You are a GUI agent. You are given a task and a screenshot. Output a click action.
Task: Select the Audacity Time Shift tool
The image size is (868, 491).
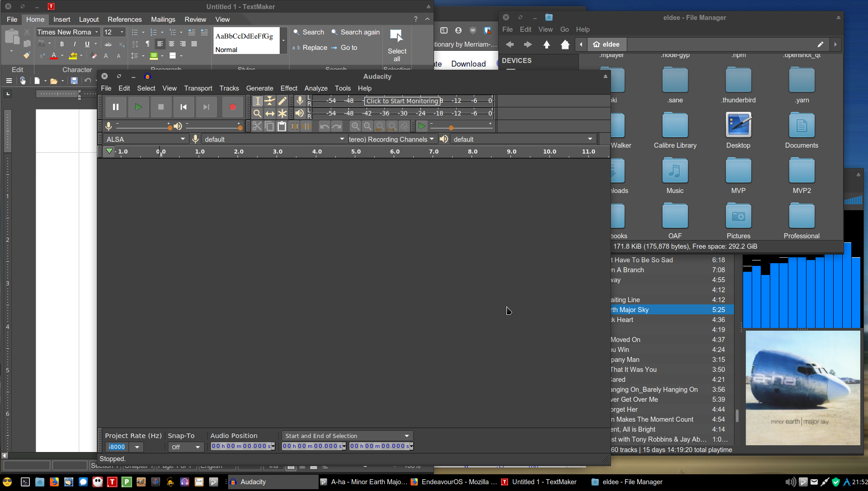(270, 113)
